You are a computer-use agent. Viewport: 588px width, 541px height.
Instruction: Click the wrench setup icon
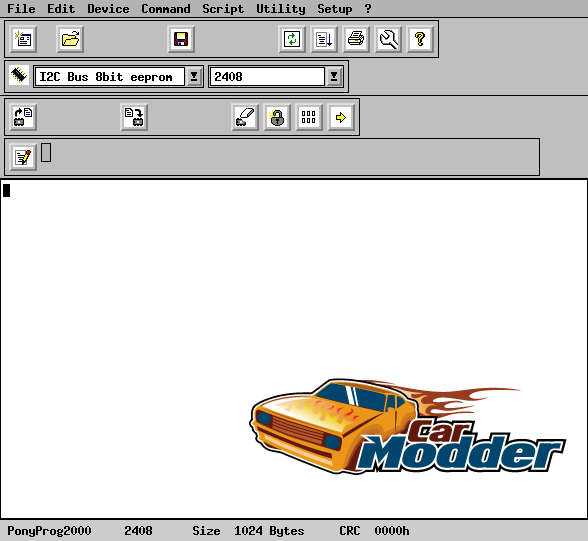[x=388, y=39]
